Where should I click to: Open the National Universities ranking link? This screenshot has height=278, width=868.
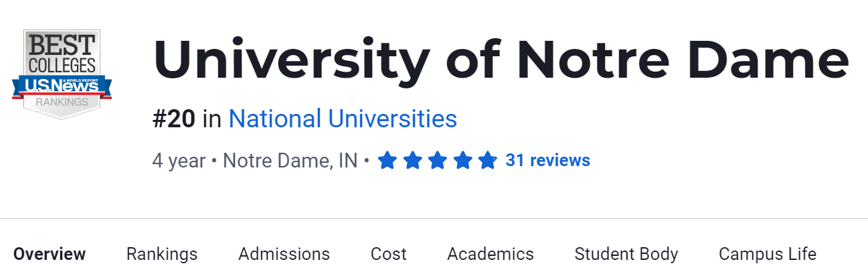pyautogui.click(x=343, y=119)
